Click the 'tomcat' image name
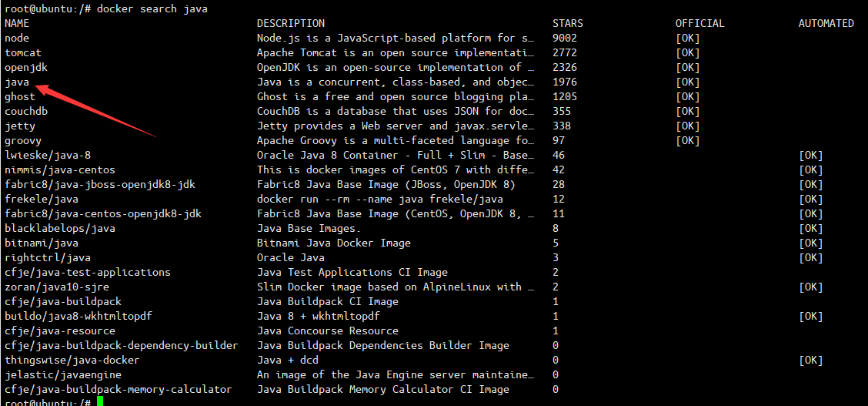The height and width of the screenshot is (406, 868). [22, 53]
